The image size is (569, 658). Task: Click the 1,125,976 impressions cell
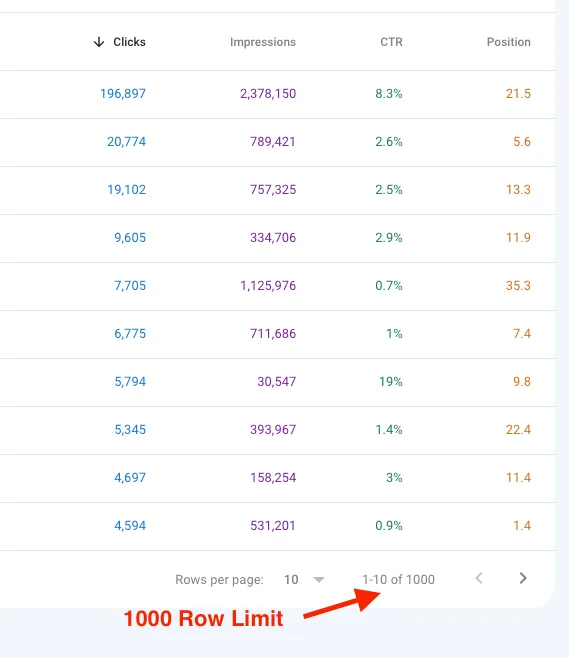click(x=268, y=286)
